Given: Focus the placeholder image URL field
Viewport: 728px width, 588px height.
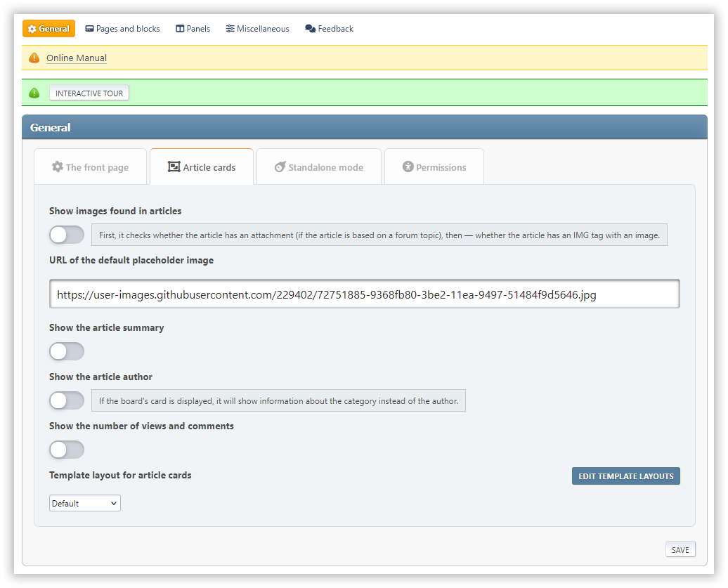Looking at the screenshot, I should tap(365, 294).
